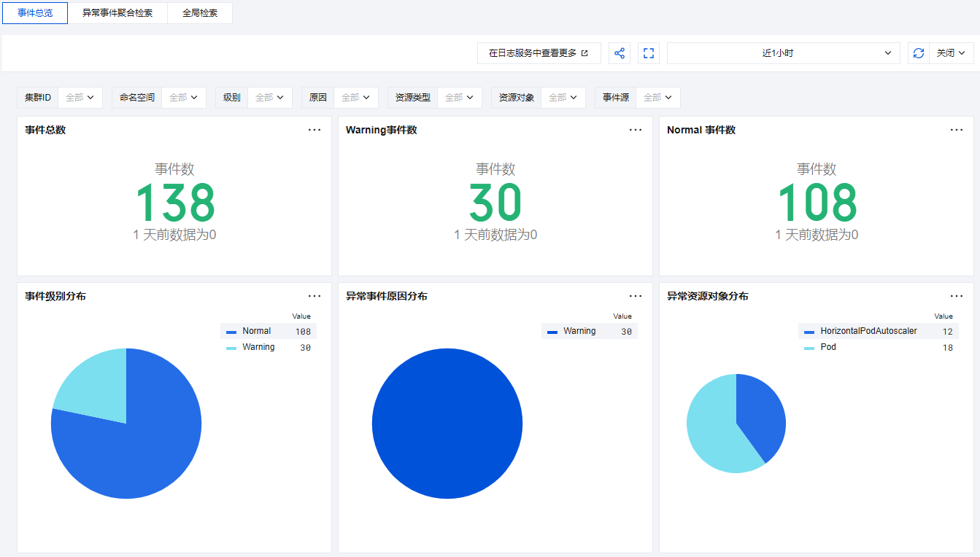Toggle Warning series in 事件级别分布 legend

258,347
